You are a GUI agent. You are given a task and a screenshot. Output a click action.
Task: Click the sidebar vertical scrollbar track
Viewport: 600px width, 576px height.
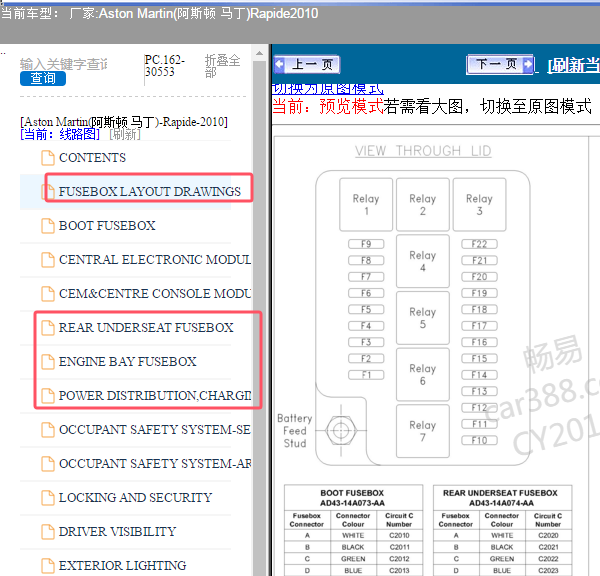pos(260,318)
